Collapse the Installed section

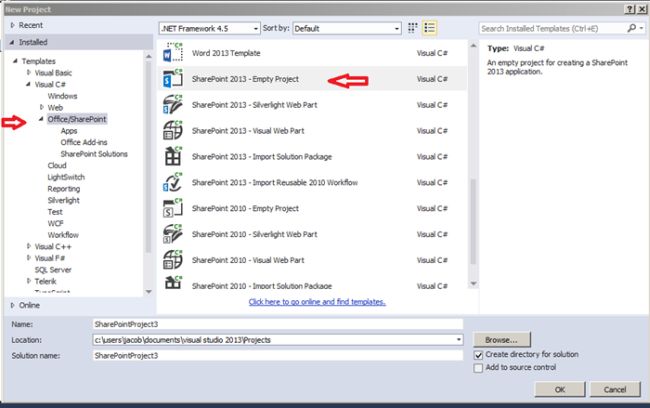click(x=12, y=42)
